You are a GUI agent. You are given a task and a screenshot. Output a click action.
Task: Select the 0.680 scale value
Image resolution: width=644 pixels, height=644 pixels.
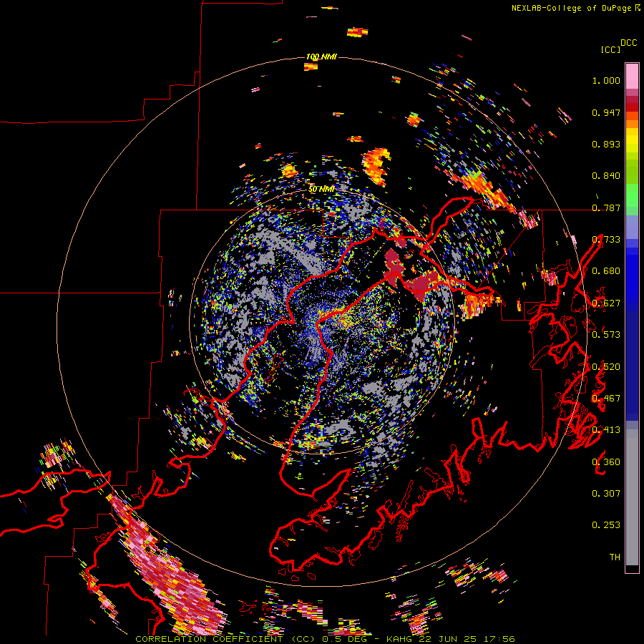click(x=606, y=271)
